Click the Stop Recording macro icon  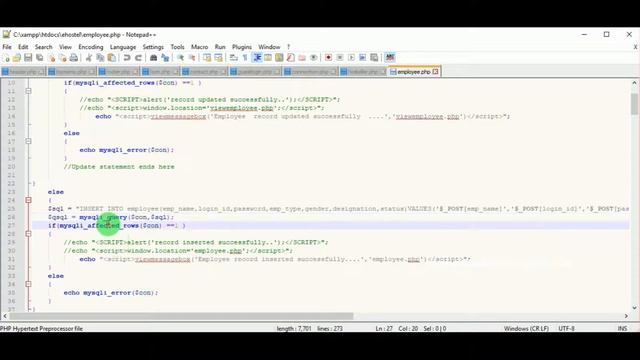pyautogui.click(x=340, y=58)
